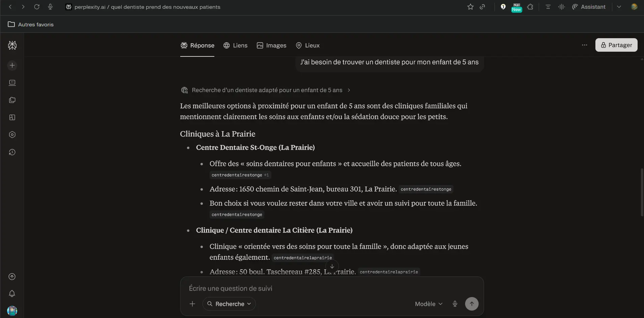This screenshot has width=644, height=318.
Task: Add attachment with plus in composer
Action: point(192,304)
